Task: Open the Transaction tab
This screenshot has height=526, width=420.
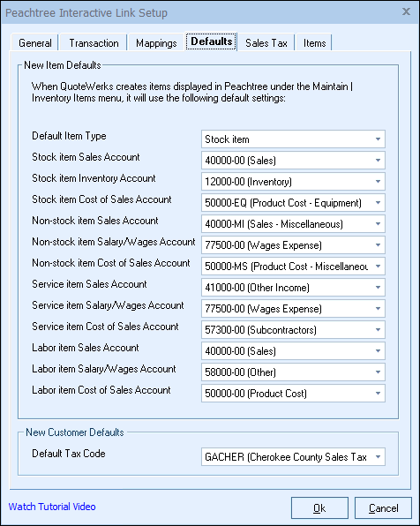Action: 94,43
